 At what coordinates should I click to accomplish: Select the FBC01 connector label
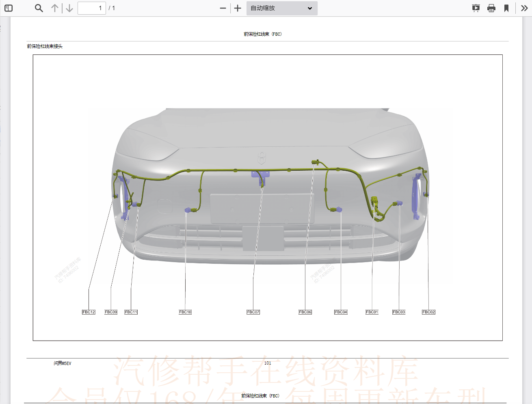(372, 312)
